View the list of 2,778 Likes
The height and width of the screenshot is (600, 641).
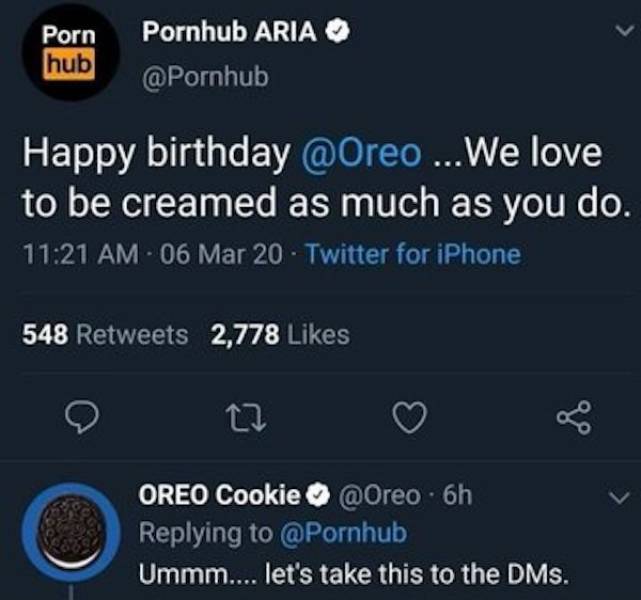tap(280, 335)
